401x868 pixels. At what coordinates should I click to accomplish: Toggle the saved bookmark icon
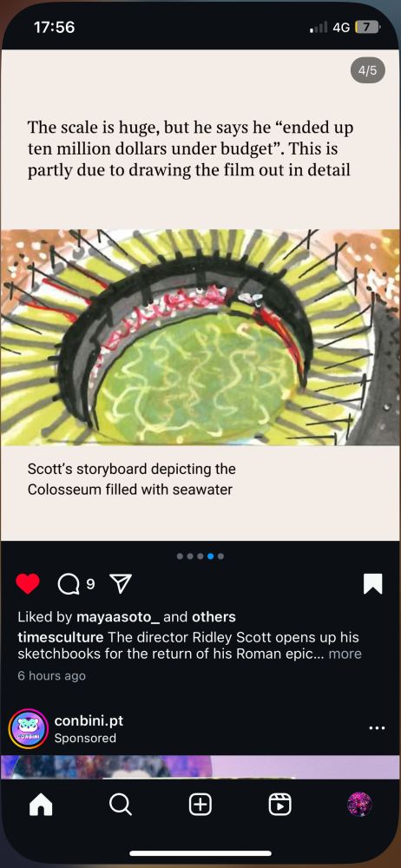click(x=372, y=583)
